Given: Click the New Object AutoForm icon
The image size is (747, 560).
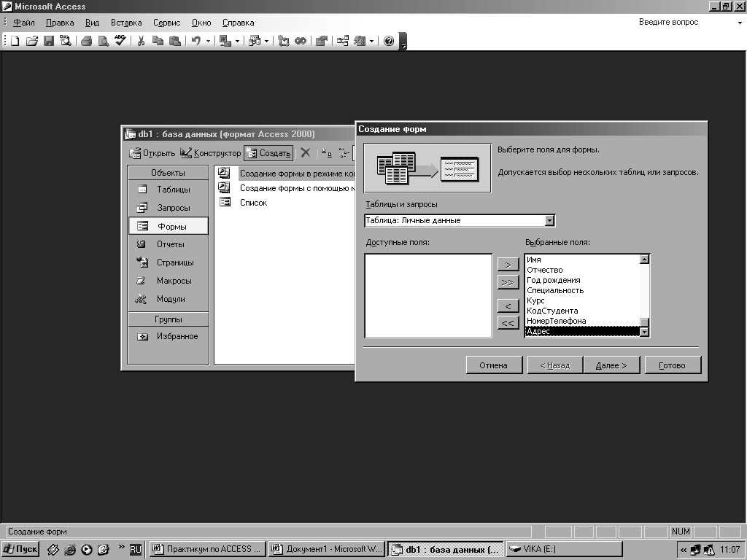Looking at the screenshot, I should coord(360,41).
